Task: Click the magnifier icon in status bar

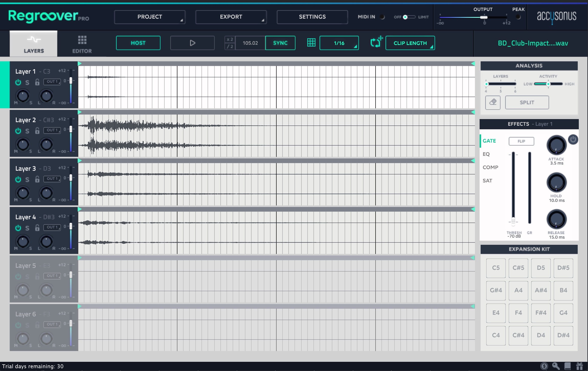Action: pos(556,366)
